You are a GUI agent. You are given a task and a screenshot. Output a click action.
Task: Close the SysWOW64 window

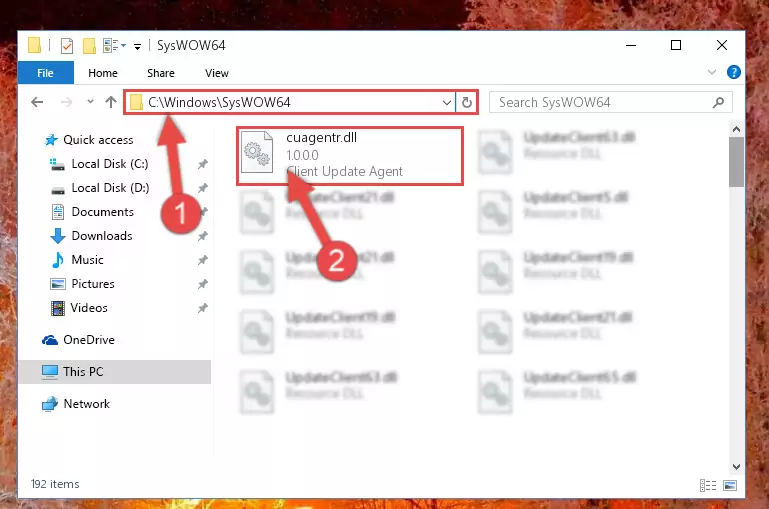pyautogui.click(x=722, y=45)
